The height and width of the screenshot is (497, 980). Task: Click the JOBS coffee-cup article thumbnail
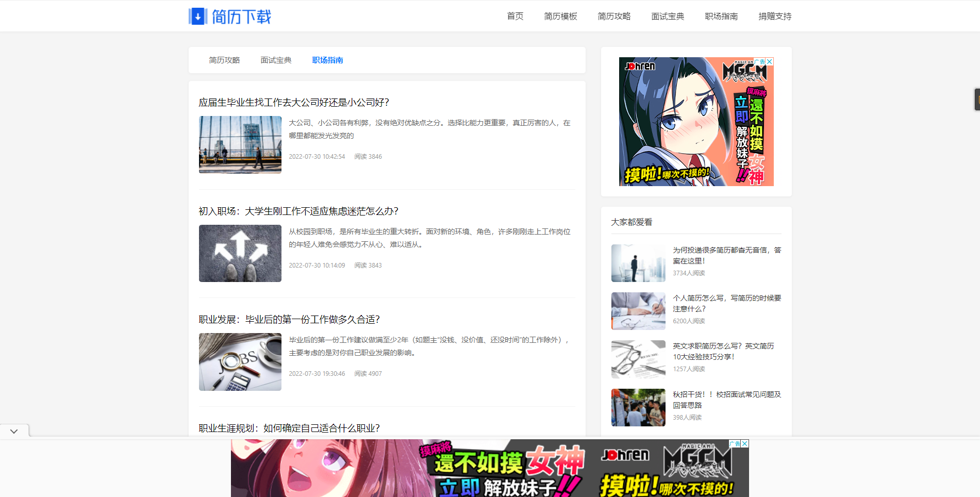[240, 362]
